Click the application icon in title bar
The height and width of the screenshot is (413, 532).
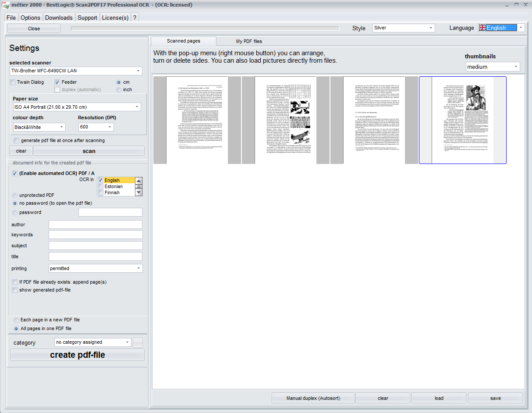tap(5, 5)
